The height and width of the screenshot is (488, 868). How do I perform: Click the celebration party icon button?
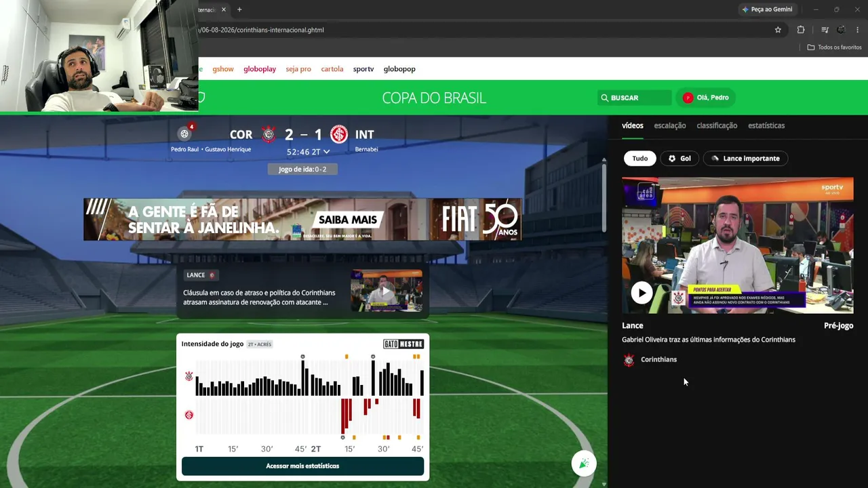tap(584, 463)
